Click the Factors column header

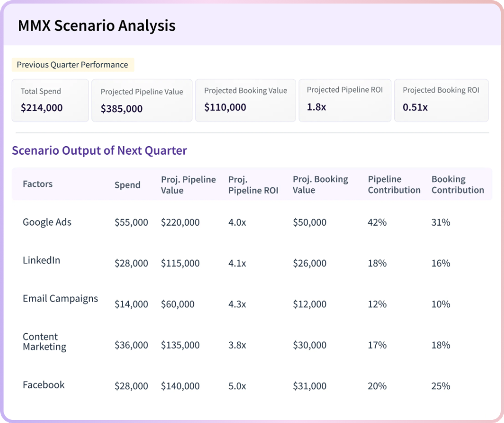tap(37, 184)
